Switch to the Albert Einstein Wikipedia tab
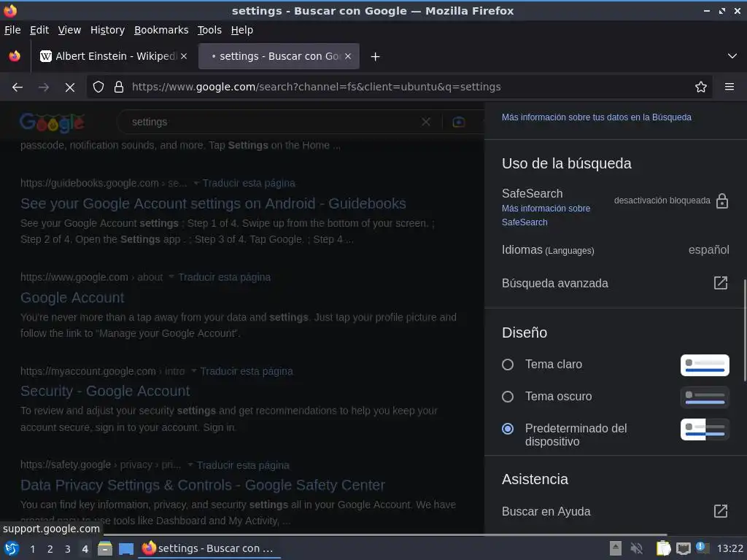 coord(113,56)
